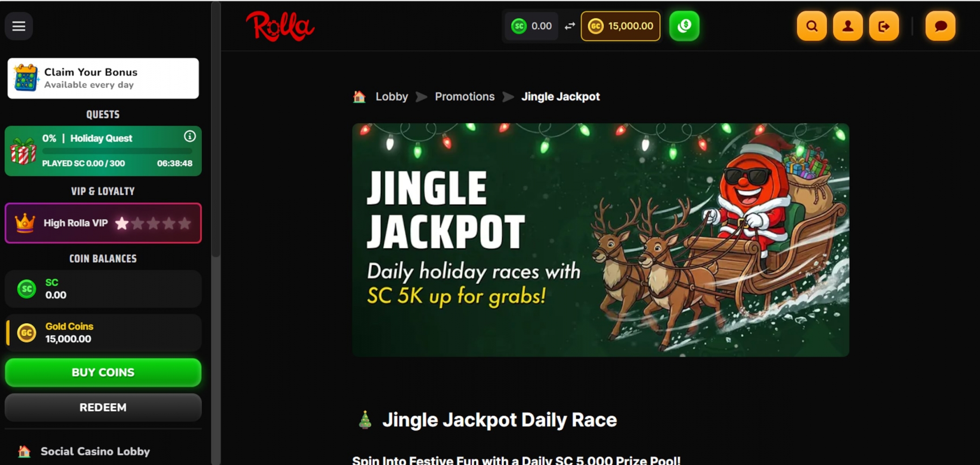Open the hamburger menu icon
980x465 pixels.
tap(19, 26)
